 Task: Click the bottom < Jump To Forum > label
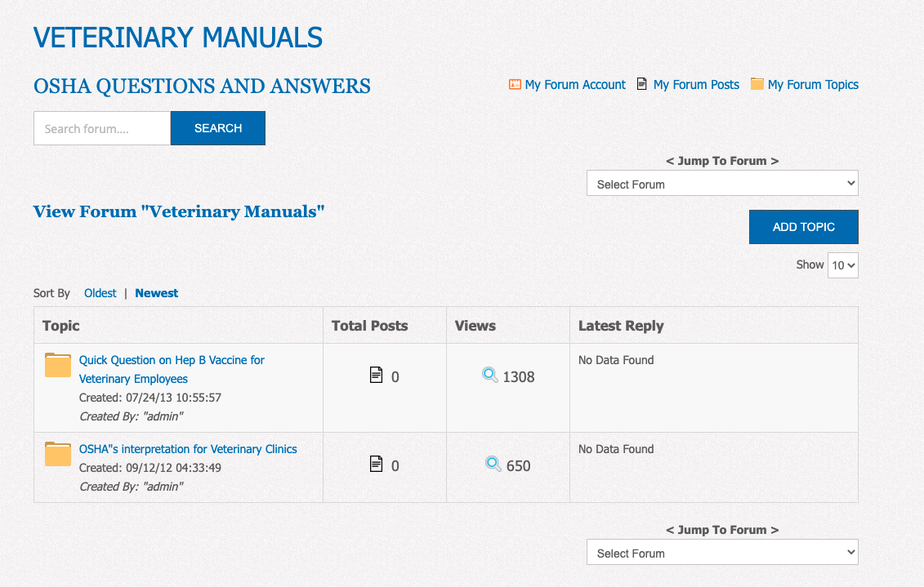pyautogui.click(x=722, y=530)
